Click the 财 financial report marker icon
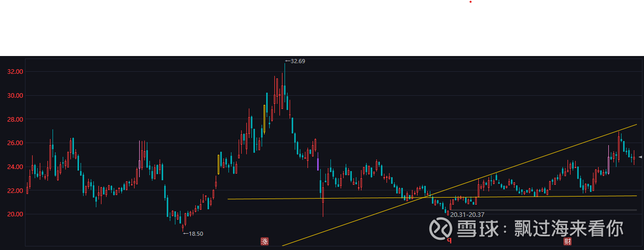Viewport: 644px width, 250px height. tap(568, 241)
